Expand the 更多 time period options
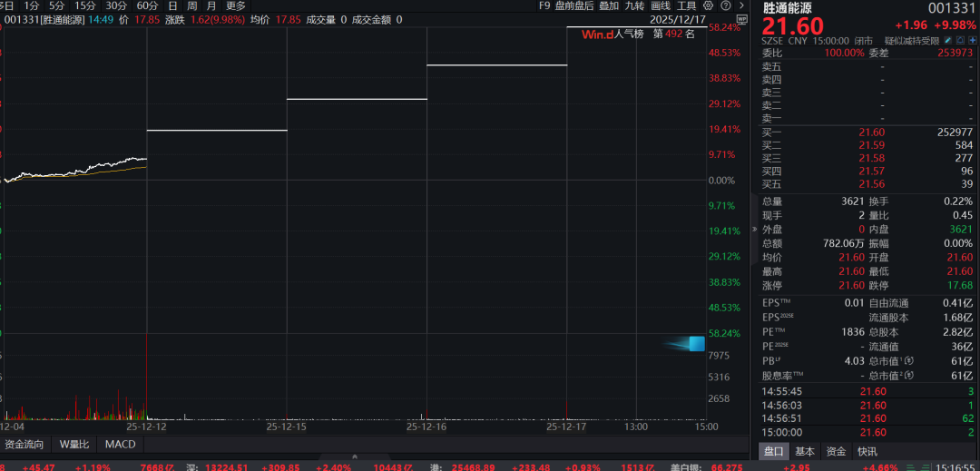The height and width of the screenshot is (471, 980). point(235,5)
